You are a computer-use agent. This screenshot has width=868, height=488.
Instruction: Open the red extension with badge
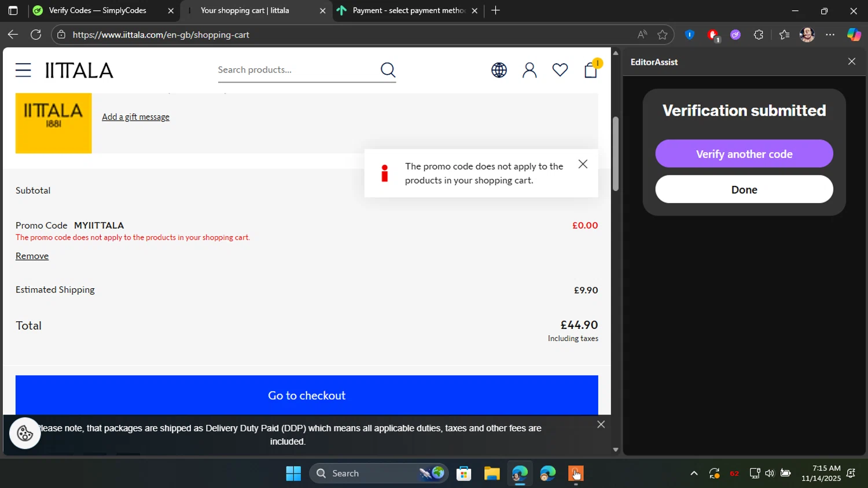[x=713, y=35]
